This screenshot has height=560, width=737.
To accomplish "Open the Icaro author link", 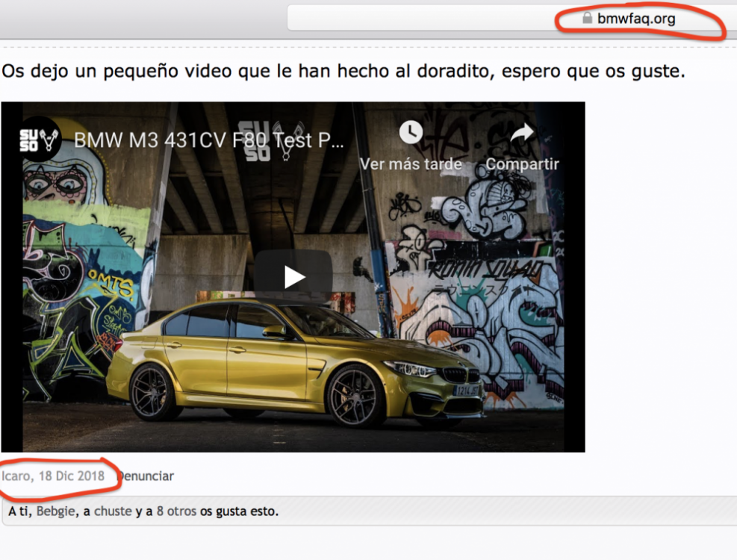I will coord(16,476).
